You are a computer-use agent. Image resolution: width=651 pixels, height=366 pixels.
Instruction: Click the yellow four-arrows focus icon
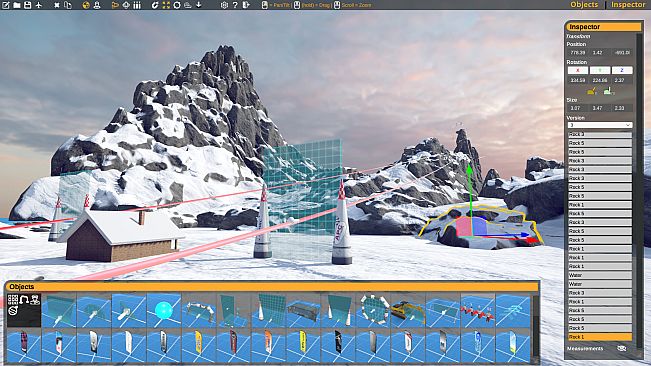pyautogui.click(x=166, y=5)
